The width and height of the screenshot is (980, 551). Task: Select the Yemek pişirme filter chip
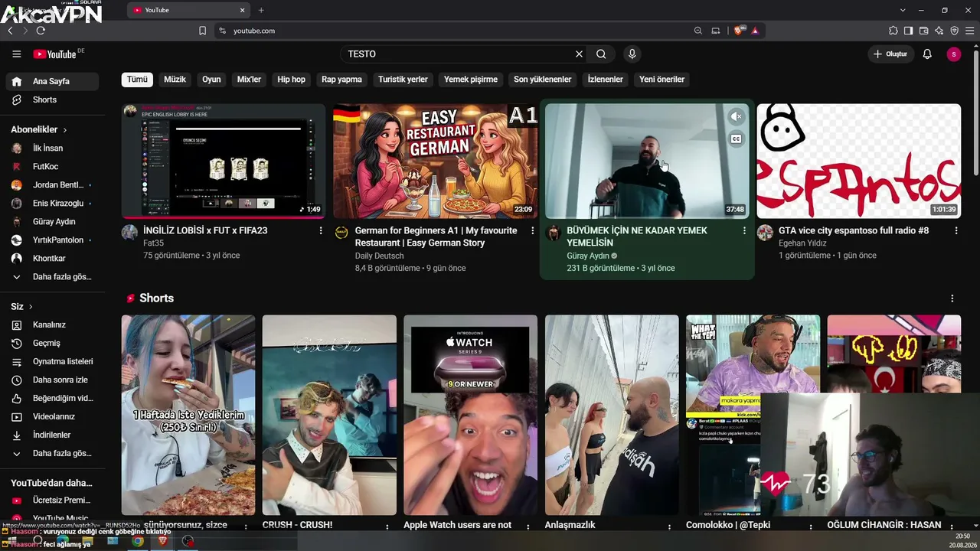471,80
